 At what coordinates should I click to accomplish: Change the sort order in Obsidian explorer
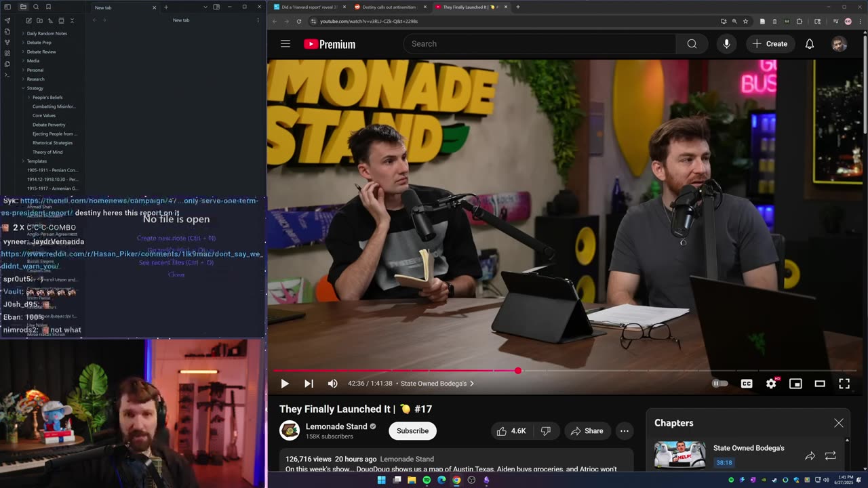[x=50, y=20]
